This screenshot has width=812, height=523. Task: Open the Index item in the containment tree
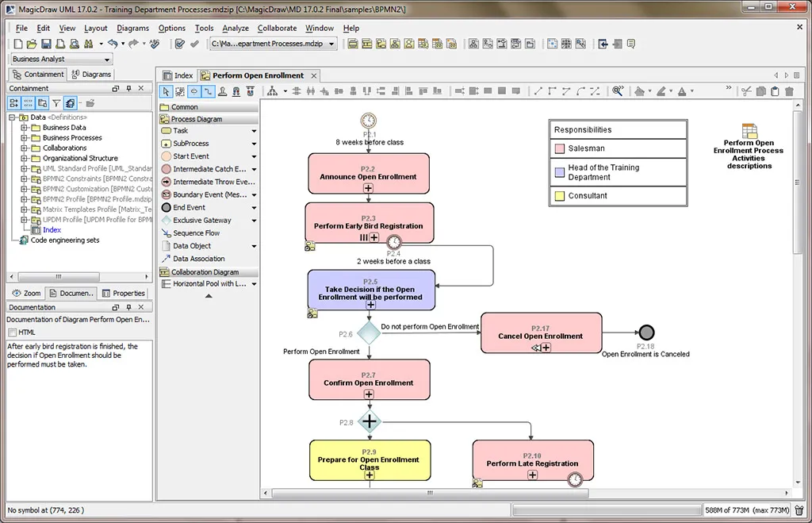[x=51, y=229]
